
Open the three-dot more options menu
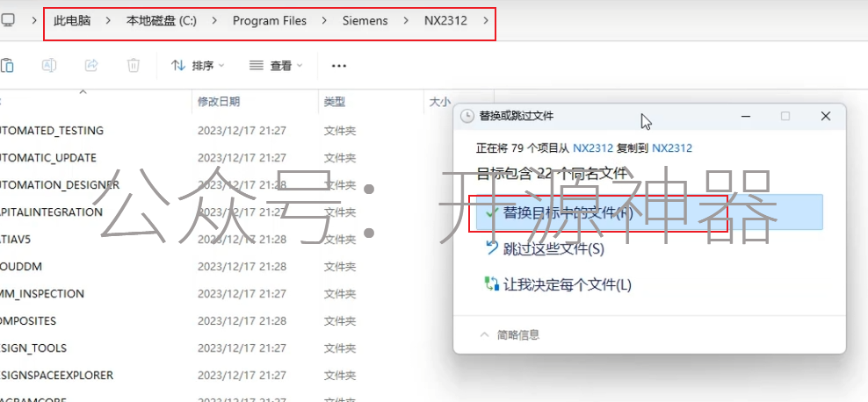pos(339,66)
